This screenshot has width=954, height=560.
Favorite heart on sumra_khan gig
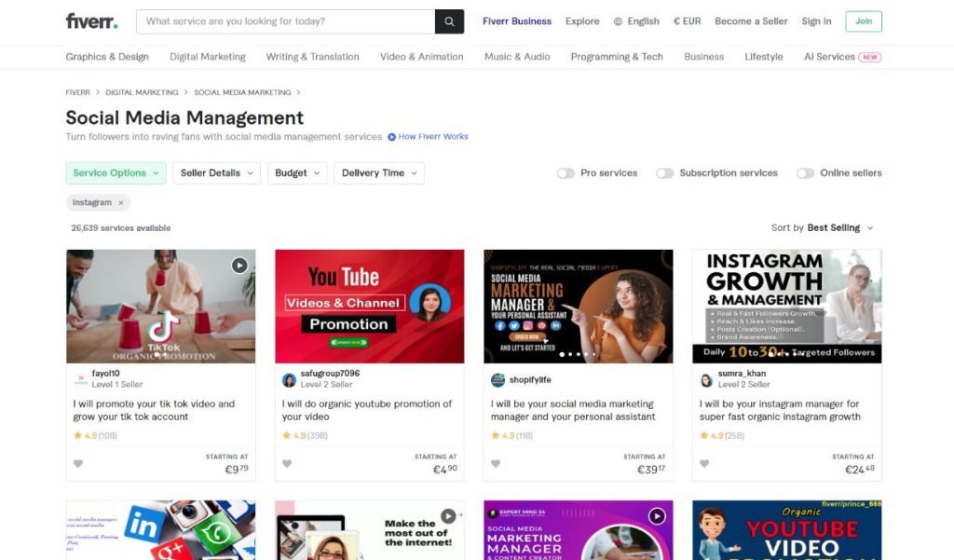point(704,464)
